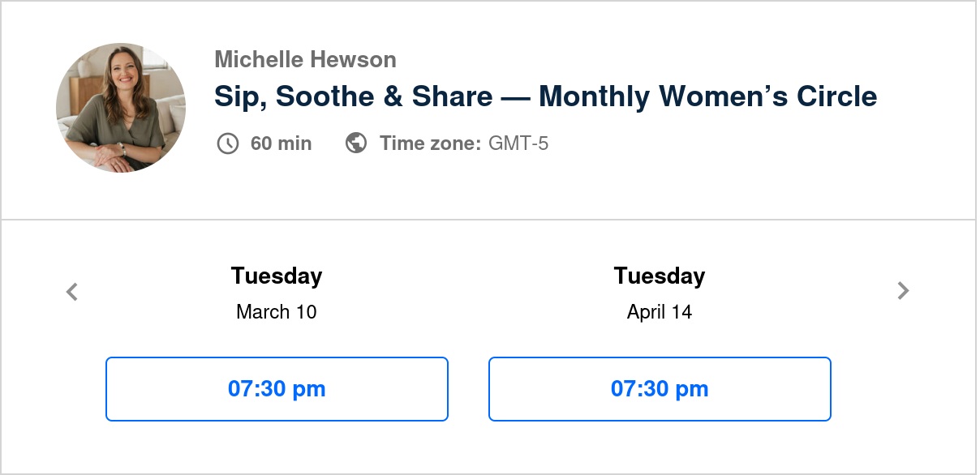The height and width of the screenshot is (475, 980).
Task: Click the "Time zone:" label
Action: pyautogui.click(x=430, y=143)
